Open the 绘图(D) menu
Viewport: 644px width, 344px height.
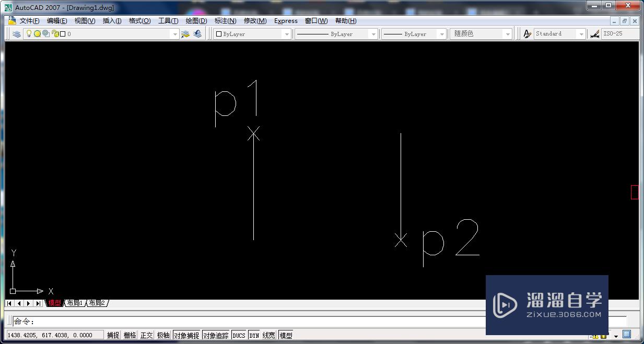(195, 21)
